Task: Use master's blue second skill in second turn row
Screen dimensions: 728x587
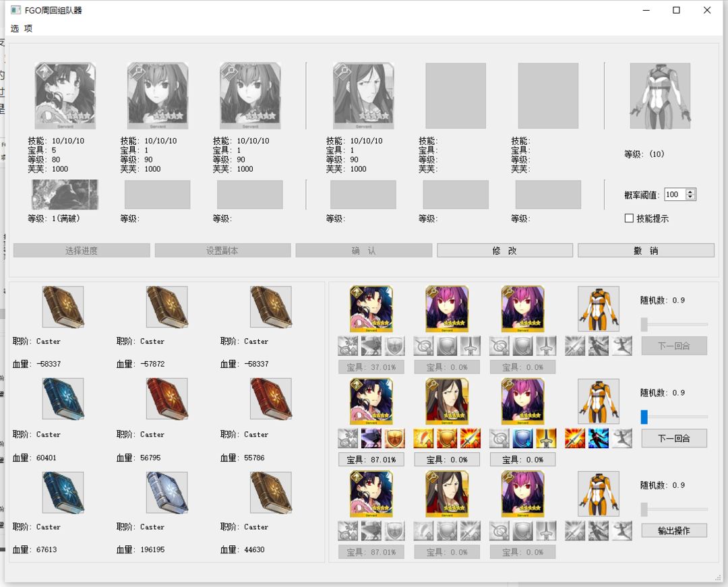Action: (599, 439)
